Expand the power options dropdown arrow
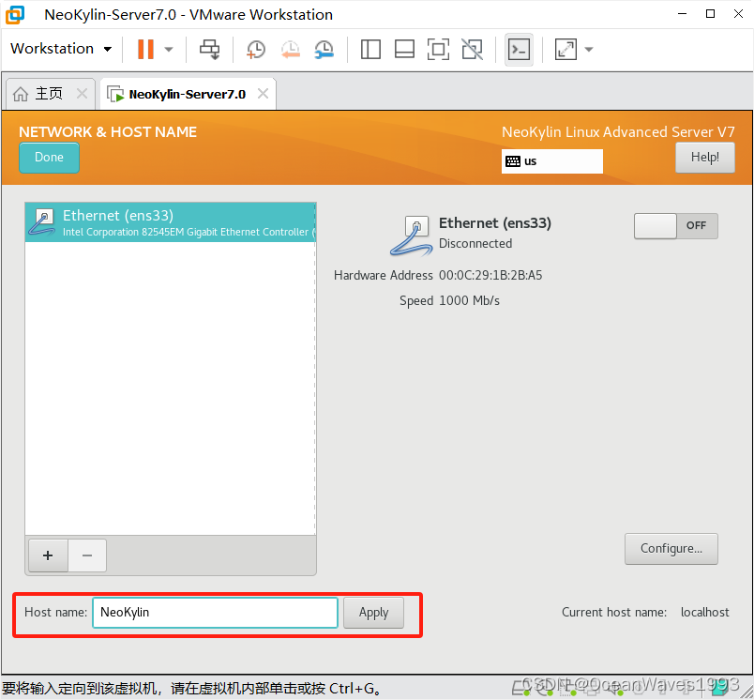The image size is (754, 700). tap(169, 49)
